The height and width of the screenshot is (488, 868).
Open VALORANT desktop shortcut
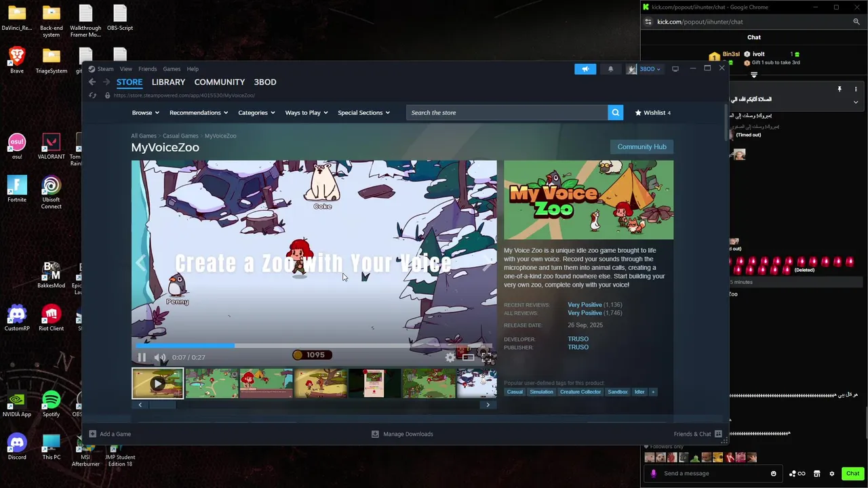tap(52, 146)
